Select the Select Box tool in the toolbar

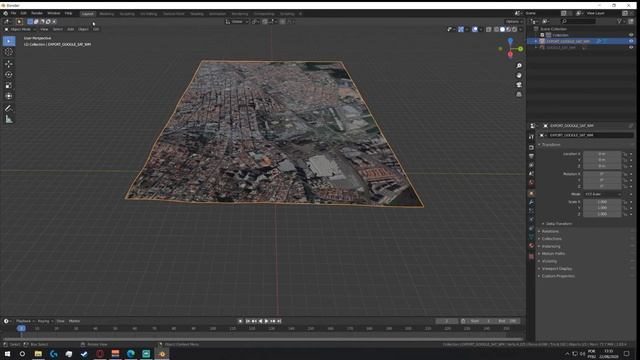click(x=9, y=41)
